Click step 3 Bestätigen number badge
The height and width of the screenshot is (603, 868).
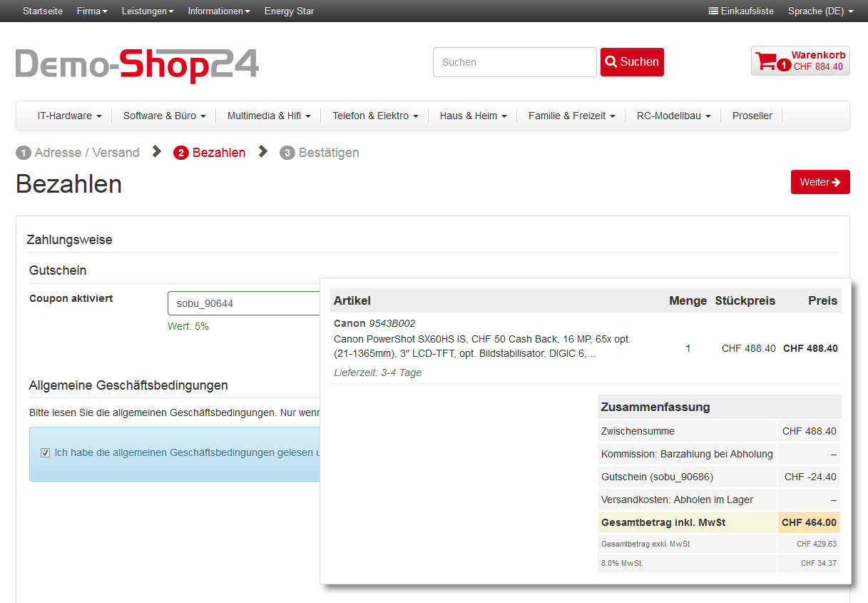pos(287,153)
